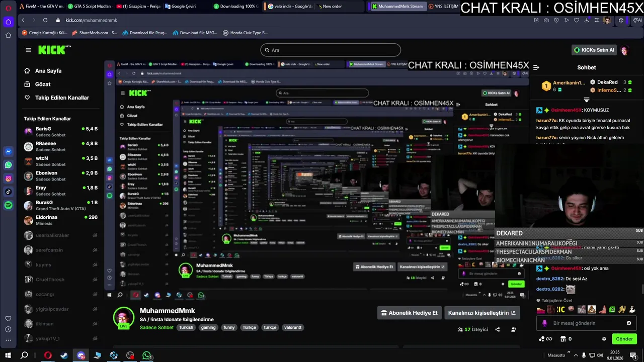This screenshot has width=644, height=362.
Task: Open the Opera sidebar history clock
Action: point(8,329)
